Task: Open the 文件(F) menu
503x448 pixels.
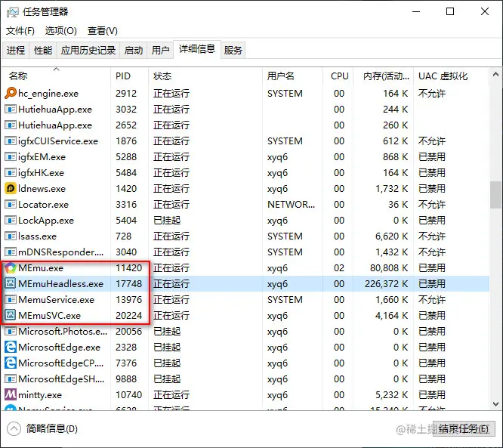Action: pyautogui.click(x=20, y=31)
